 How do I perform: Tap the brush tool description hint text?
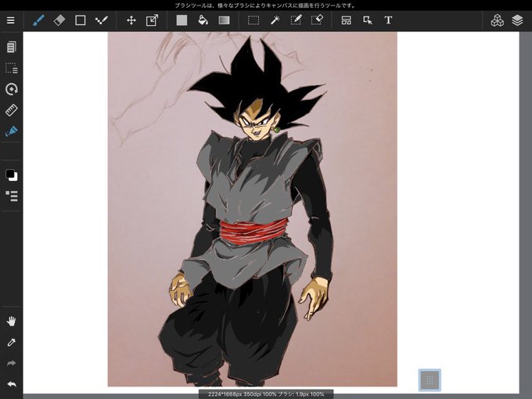[x=265, y=5]
